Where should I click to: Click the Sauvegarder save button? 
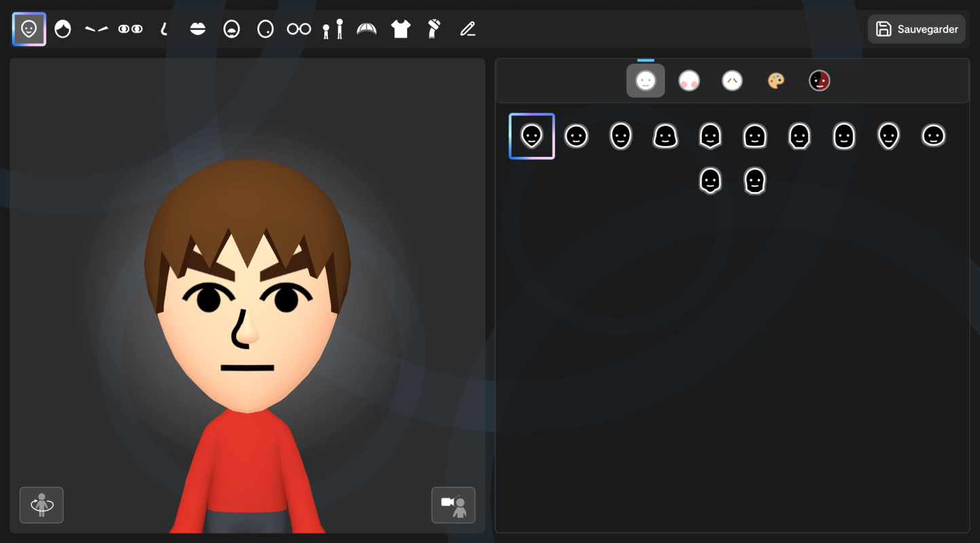916,29
